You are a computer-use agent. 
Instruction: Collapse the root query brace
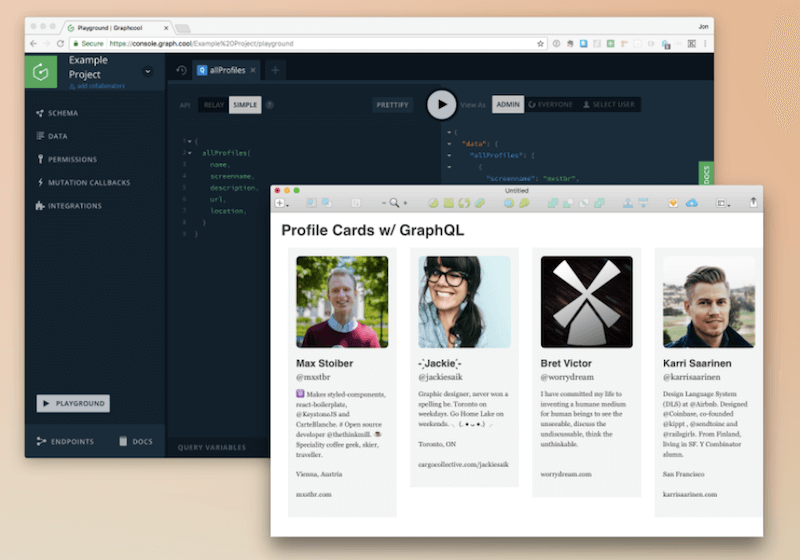click(x=190, y=141)
